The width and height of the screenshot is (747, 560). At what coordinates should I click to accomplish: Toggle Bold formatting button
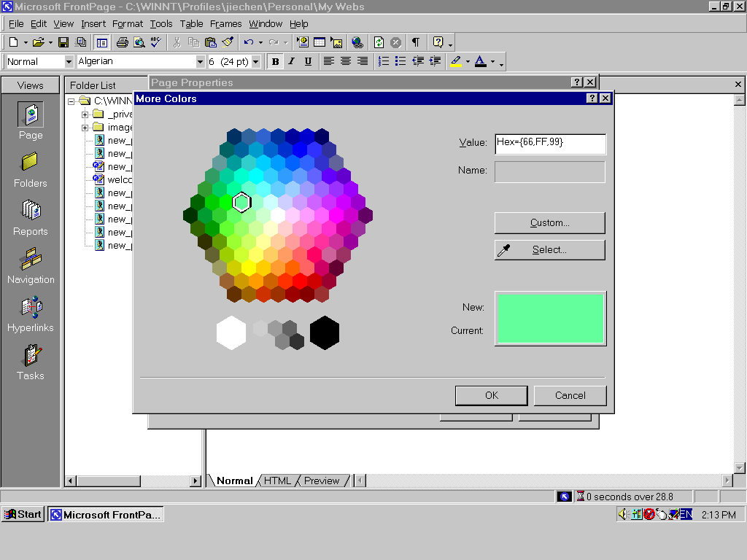[x=275, y=62]
